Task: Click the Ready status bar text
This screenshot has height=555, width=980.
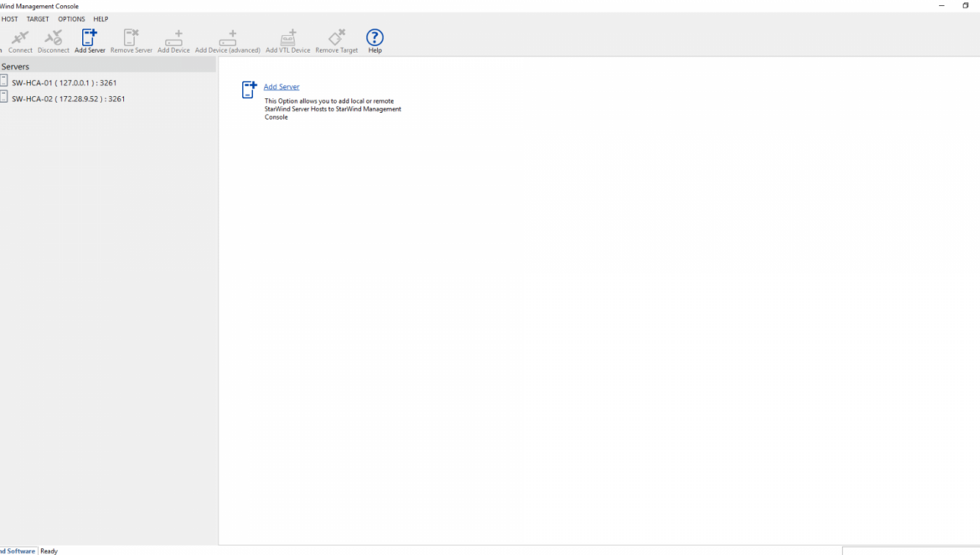Action: pos(49,552)
